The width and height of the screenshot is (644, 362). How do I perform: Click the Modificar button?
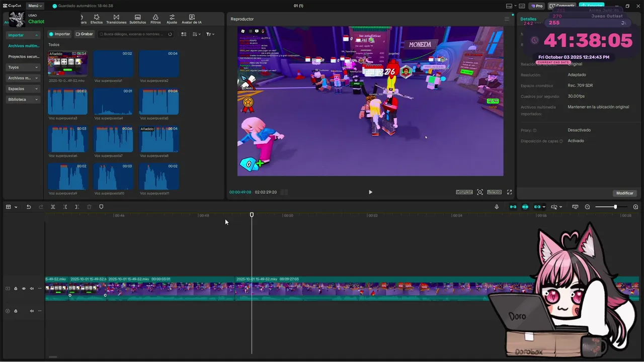click(625, 193)
